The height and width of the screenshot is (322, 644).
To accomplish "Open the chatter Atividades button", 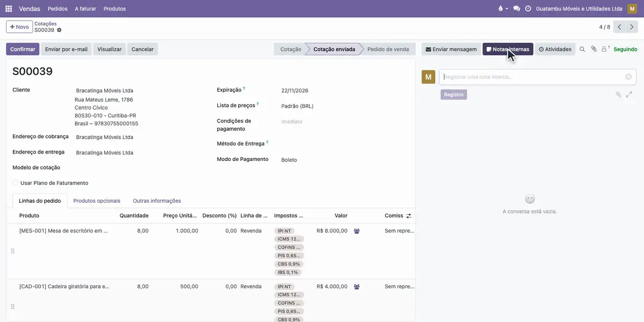I will (555, 49).
